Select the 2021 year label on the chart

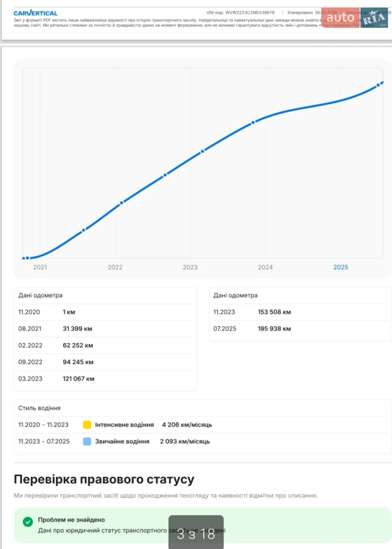pyautogui.click(x=40, y=267)
